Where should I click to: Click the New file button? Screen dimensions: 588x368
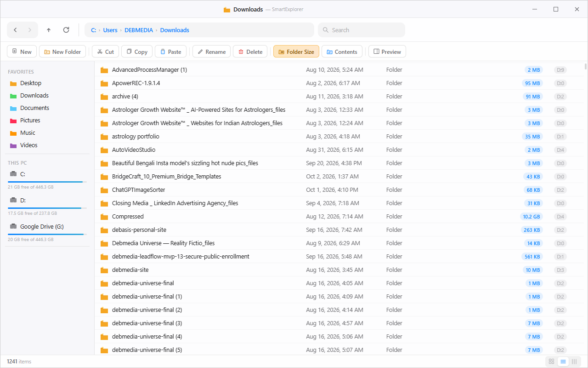pyautogui.click(x=22, y=52)
